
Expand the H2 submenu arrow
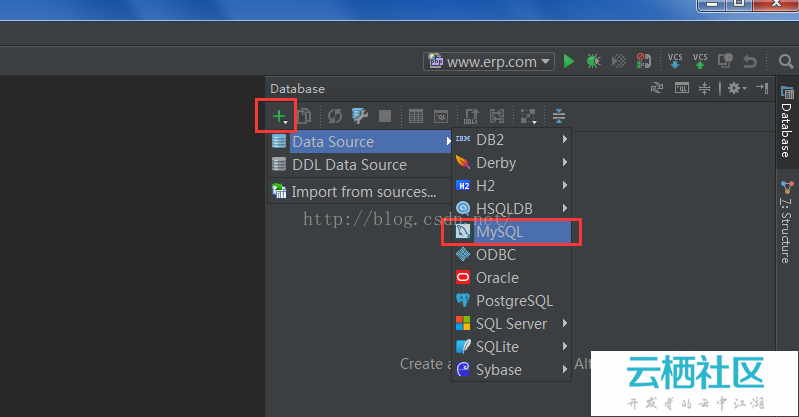point(565,185)
